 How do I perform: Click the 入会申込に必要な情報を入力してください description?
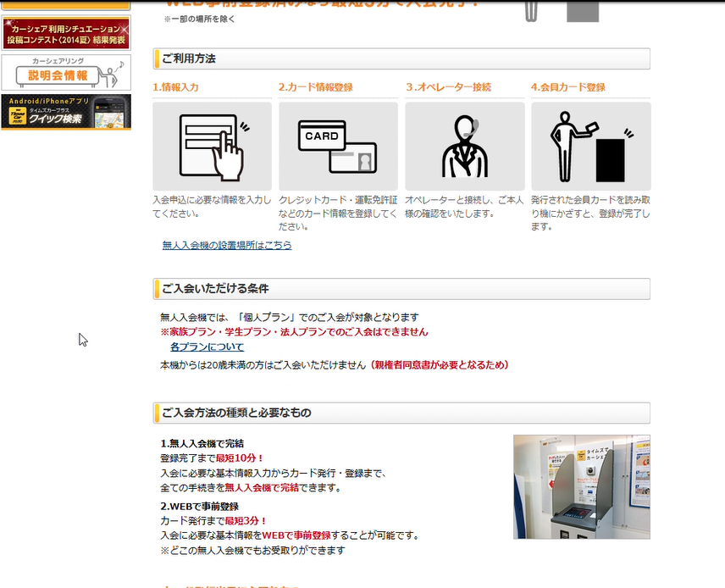coord(213,207)
